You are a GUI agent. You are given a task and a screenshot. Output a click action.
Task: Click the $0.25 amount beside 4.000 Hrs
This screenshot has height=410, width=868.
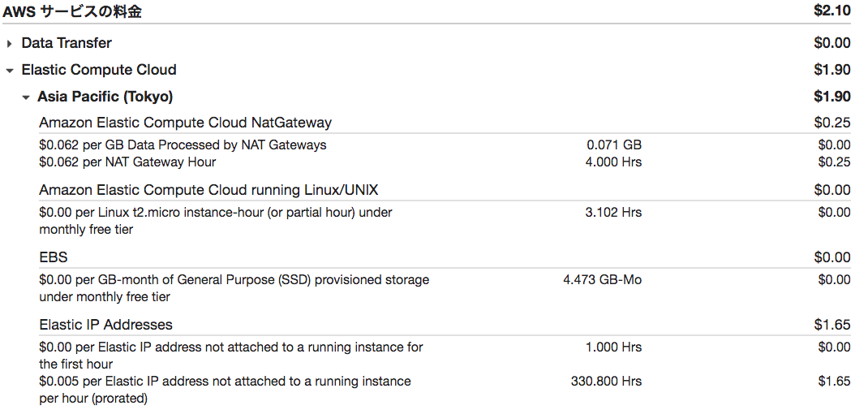(x=834, y=162)
